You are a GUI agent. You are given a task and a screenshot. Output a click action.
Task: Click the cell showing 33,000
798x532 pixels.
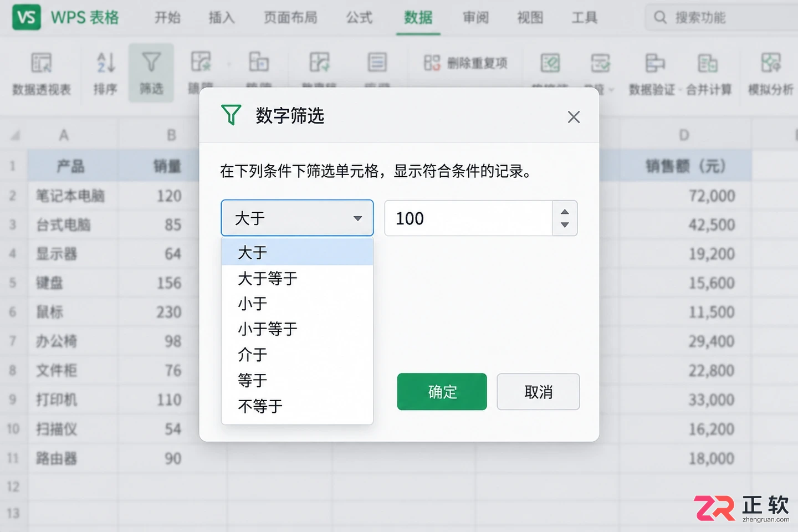coord(686,400)
